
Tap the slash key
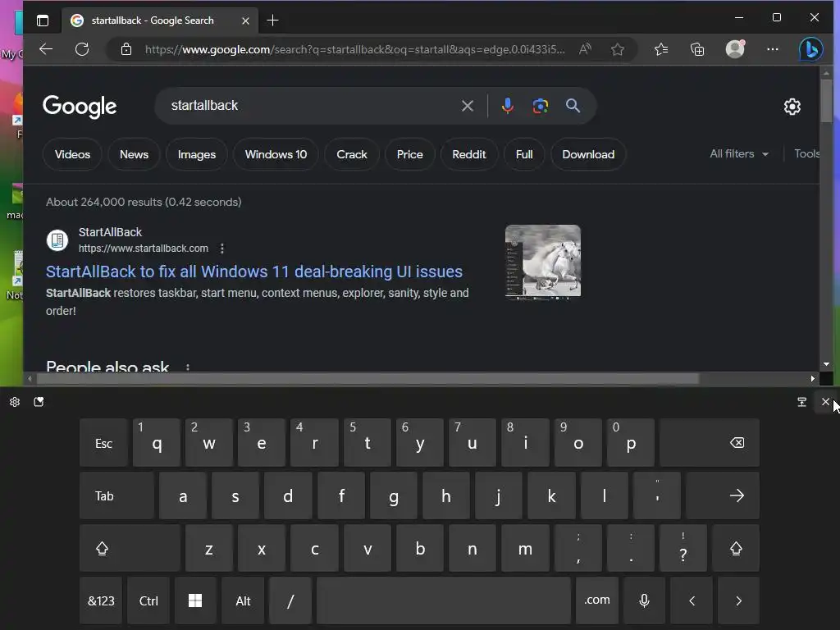290,600
